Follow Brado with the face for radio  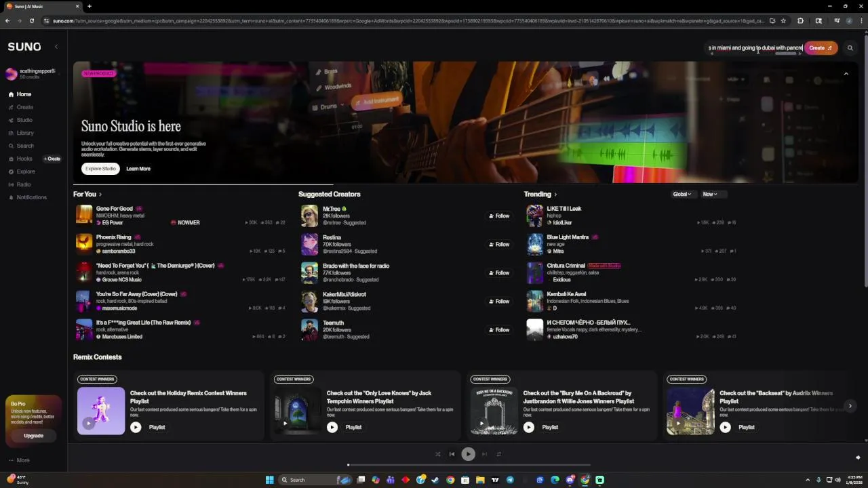click(x=498, y=273)
